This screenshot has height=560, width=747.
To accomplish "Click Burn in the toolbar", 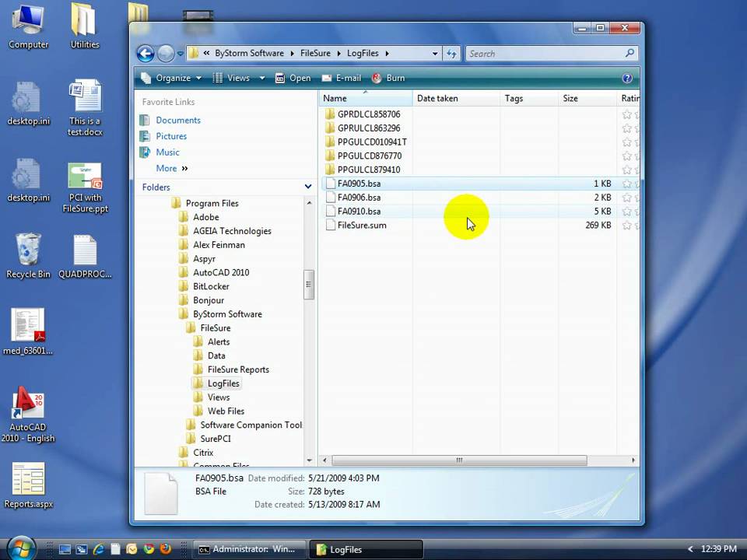I will click(x=388, y=78).
